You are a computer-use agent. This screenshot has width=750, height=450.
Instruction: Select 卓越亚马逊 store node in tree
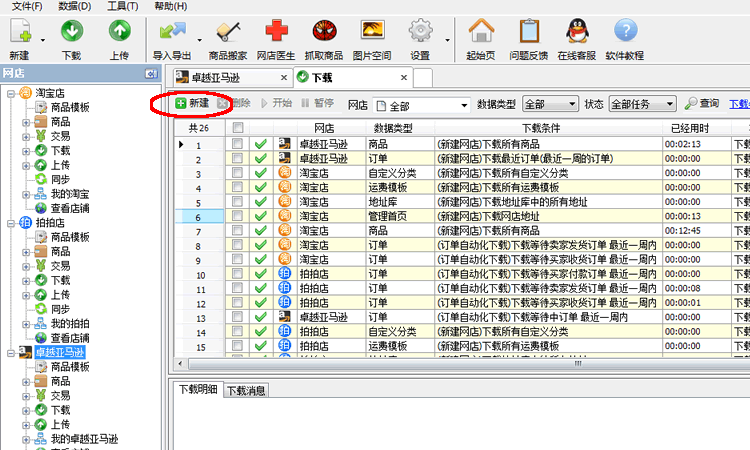(x=60, y=352)
